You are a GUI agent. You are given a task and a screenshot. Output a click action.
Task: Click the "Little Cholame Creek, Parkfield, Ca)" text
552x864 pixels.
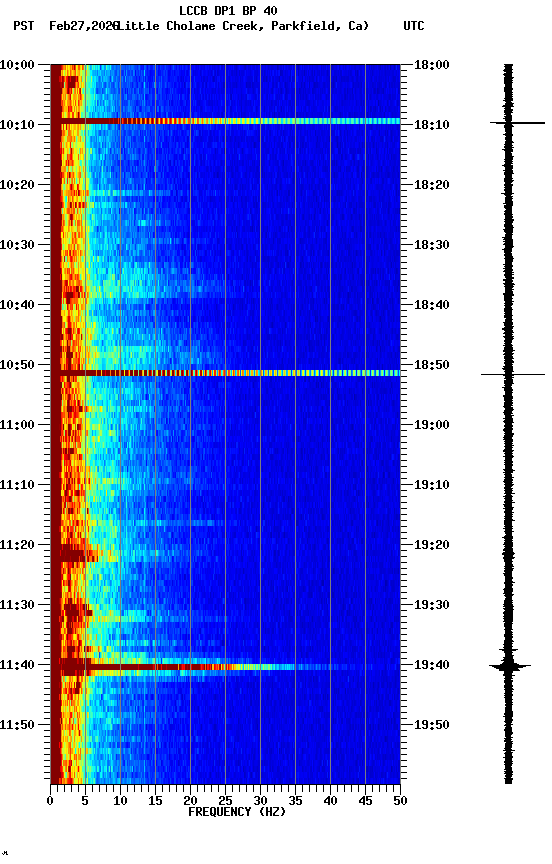tap(243, 26)
